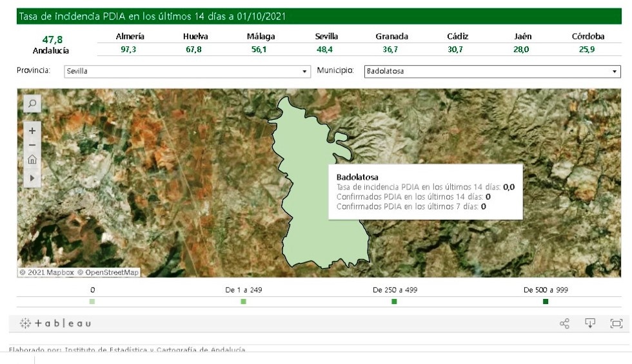Zoom in on the map with plus button

pyautogui.click(x=32, y=130)
